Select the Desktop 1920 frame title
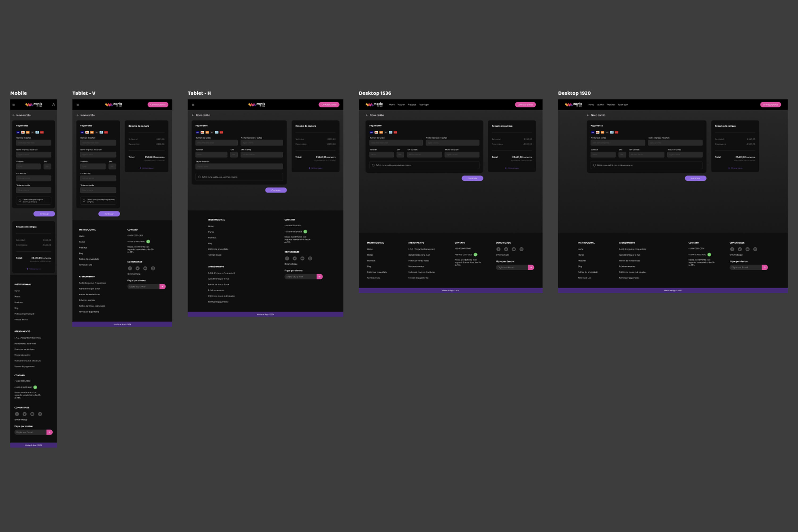The image size is (798, 532). (x=574, y=93)
